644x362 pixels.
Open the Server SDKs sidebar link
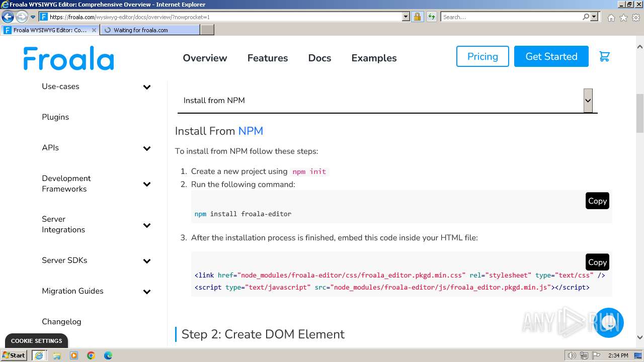(x=64, y=260)
